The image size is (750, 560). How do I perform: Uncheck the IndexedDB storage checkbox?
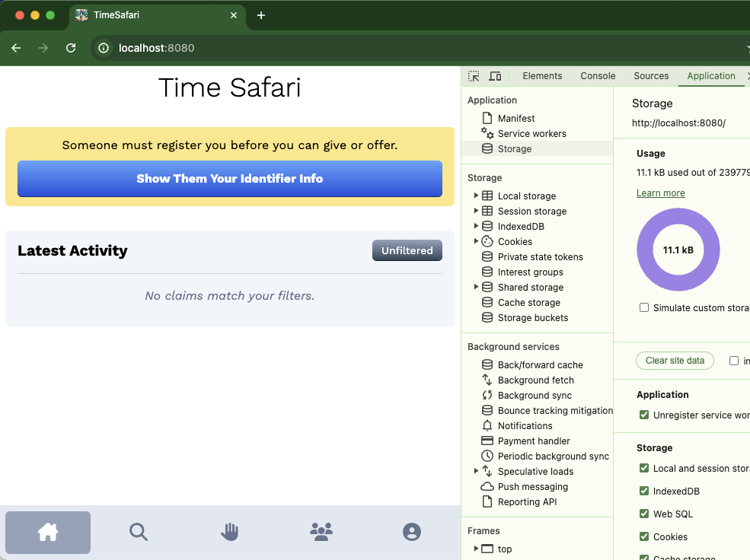[x=644, y=492]
